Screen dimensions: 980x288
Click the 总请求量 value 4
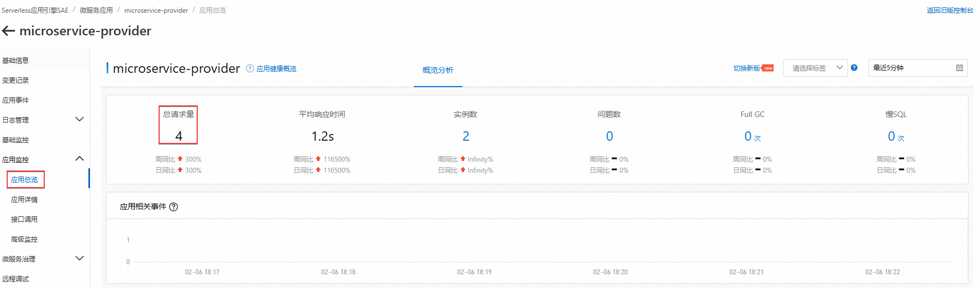(x=178, y=136)
